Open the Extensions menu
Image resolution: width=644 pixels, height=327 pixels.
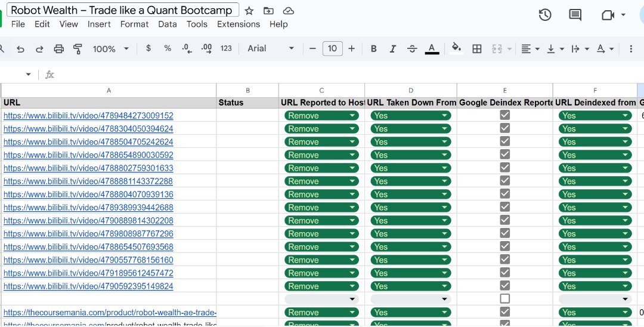(x=239, y=24)
